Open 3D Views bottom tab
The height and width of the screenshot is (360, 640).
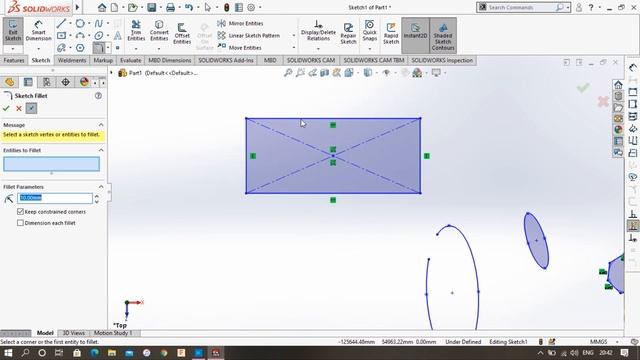click(73, 333)
